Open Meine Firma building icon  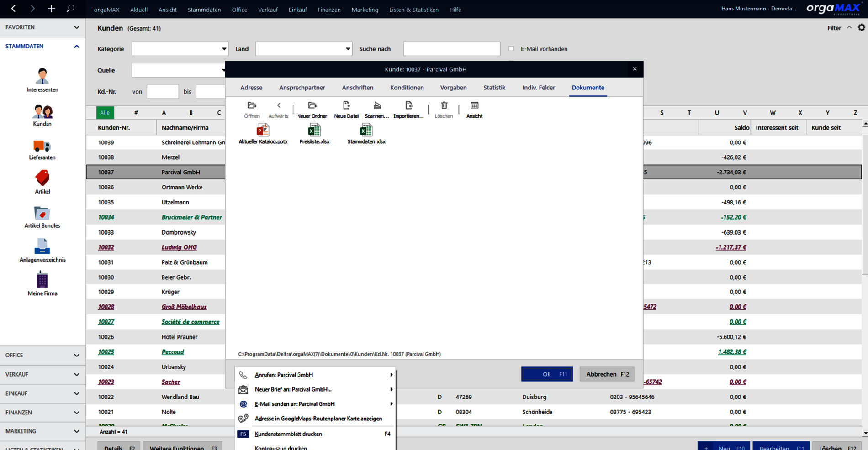(42, 283)
